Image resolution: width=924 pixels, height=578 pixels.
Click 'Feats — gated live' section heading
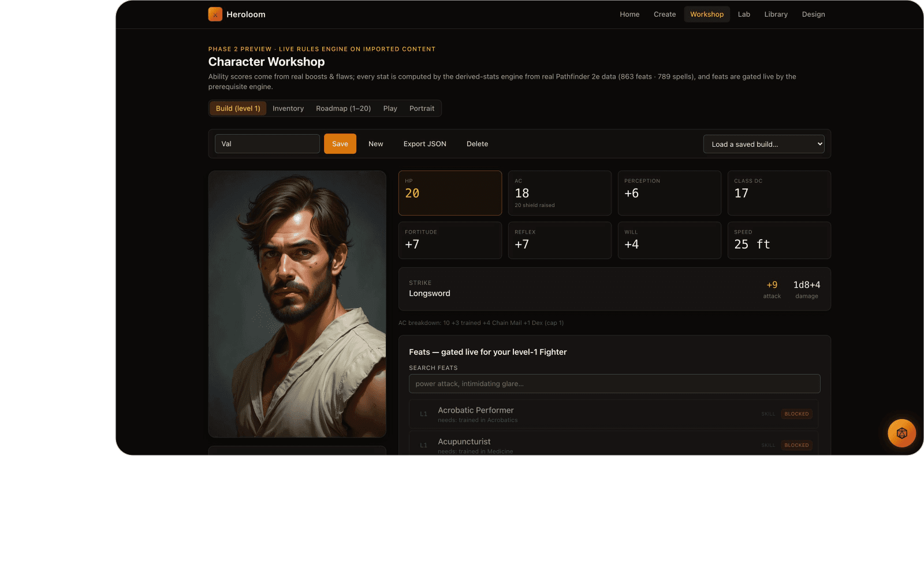[488, 352]
